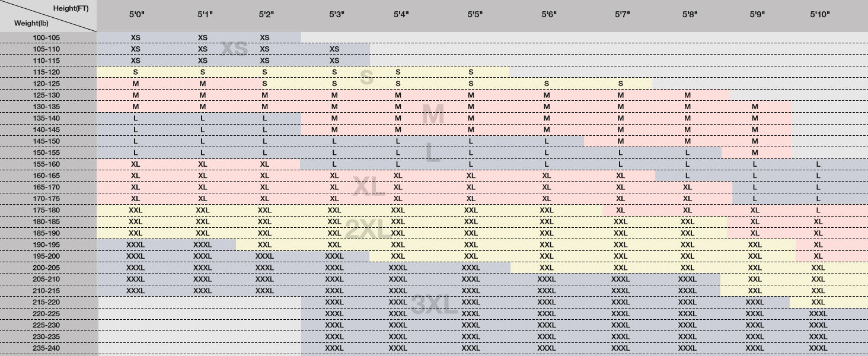Select the 5'5" height column header
This screenshot has height=356, width=868.
[x=475, y=14]
